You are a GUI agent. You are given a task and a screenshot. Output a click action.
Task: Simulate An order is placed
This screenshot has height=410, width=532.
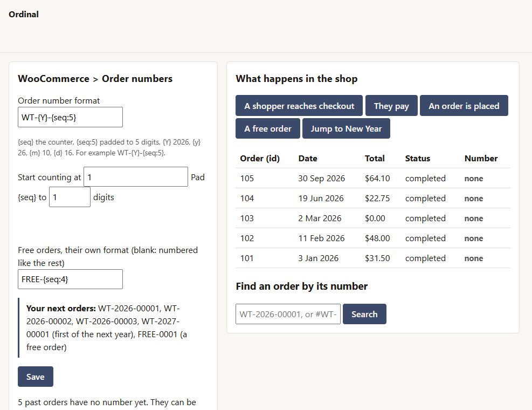coord(464,106)
